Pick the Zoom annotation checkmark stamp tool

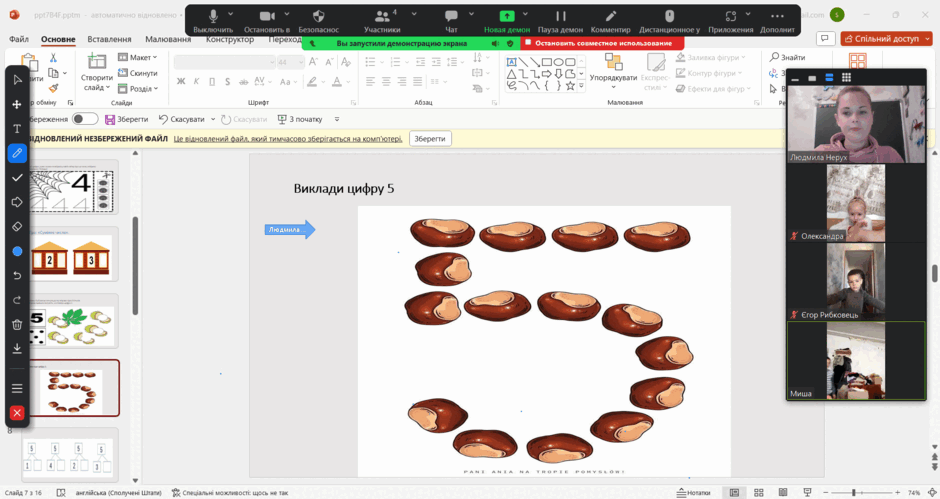tap(17, 178)
